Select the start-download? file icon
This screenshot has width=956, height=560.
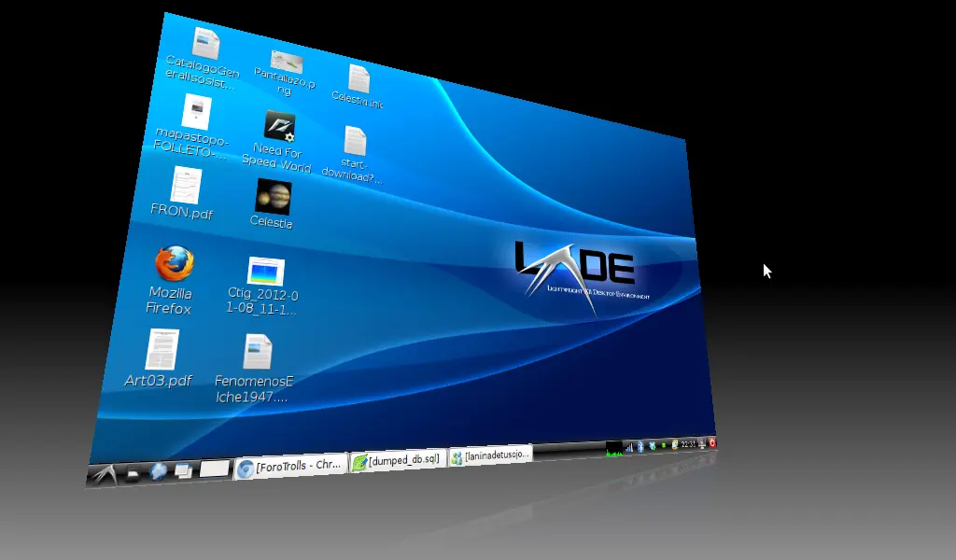click(x=355, y=141)
